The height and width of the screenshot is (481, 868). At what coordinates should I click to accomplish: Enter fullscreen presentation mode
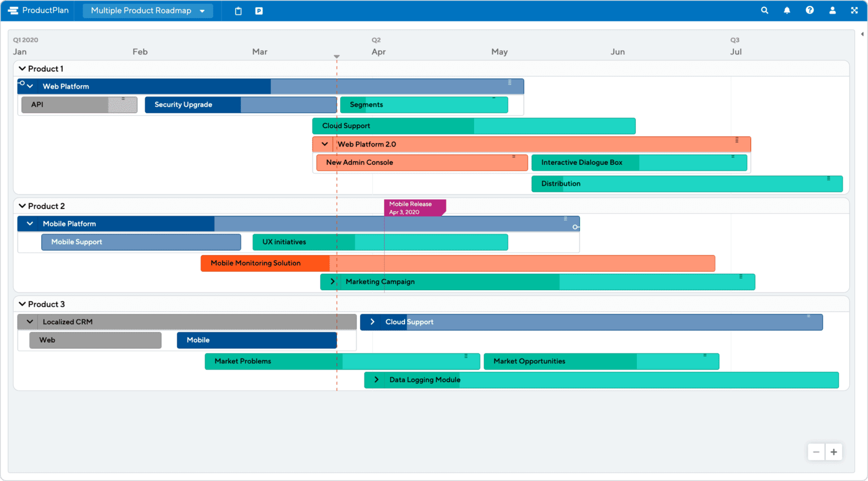pyautogui.click(x=854, y=10)
